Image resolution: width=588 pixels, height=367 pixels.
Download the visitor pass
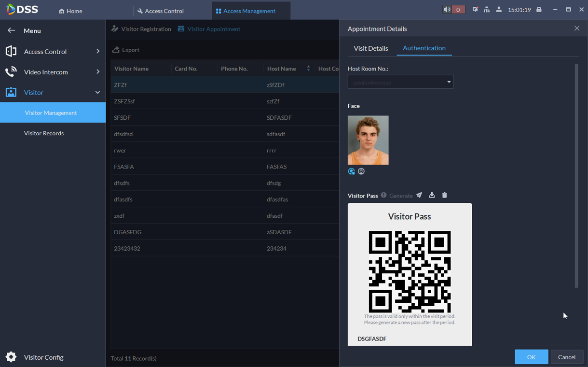pos(432,195)
